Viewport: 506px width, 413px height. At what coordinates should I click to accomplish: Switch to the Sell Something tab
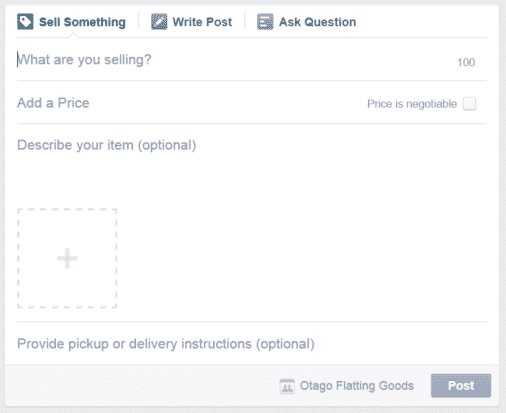(x=71, y=22)
